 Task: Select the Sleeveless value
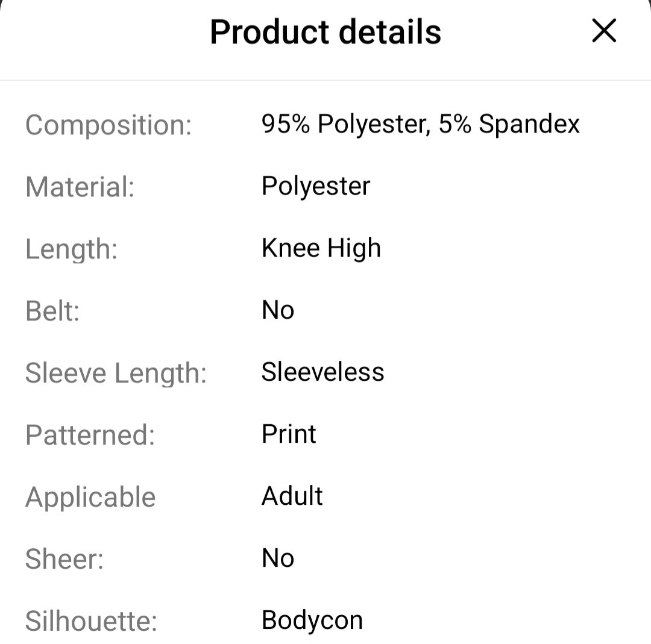tap(322, 372)
